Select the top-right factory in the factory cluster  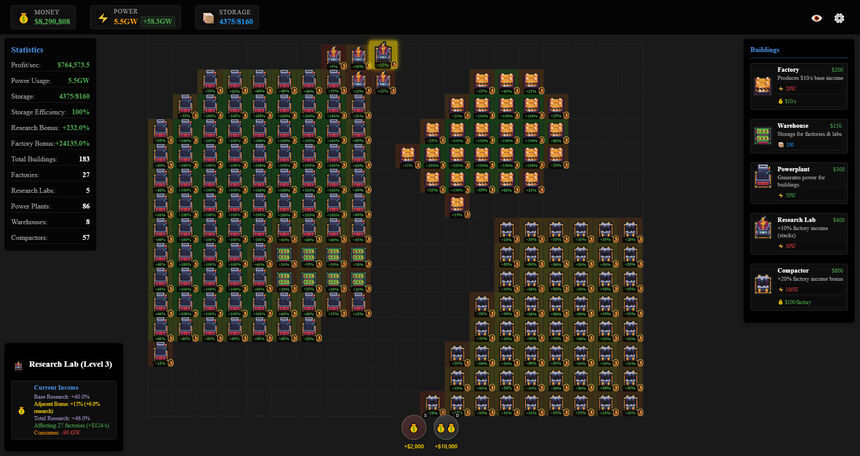coord(531,81)
